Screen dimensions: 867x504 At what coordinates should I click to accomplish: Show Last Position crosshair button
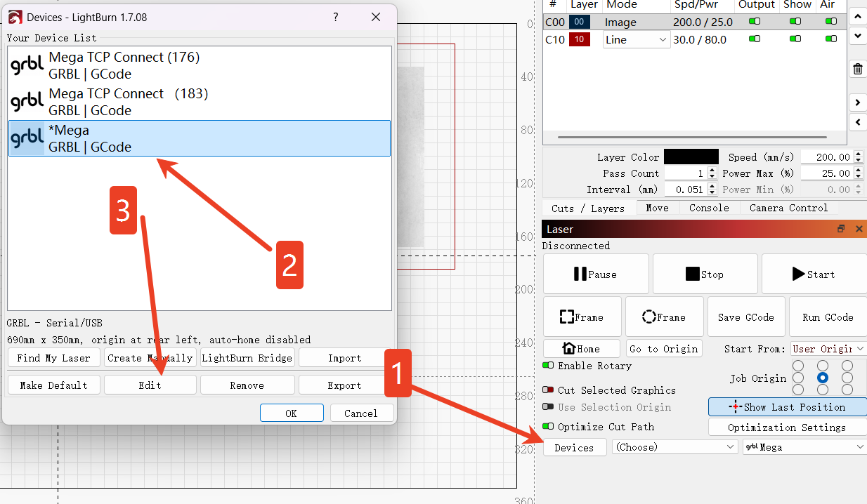point(787,407)
